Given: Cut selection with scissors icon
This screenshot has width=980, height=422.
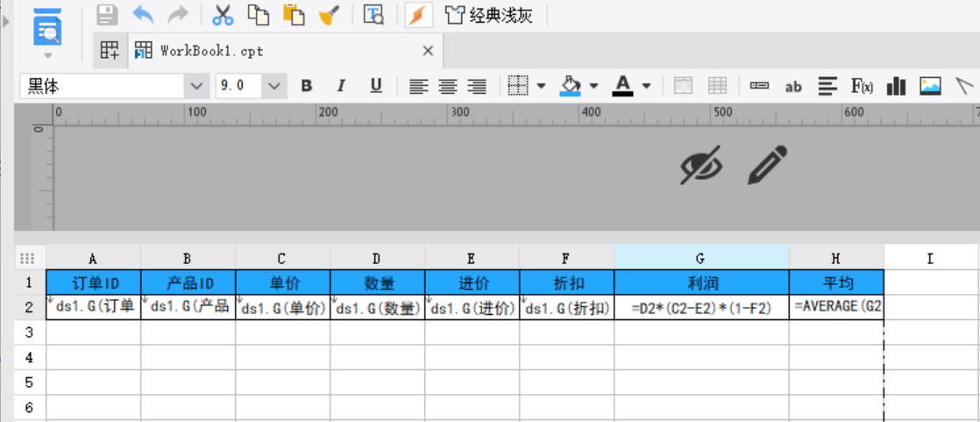Looking at the screenshot, I should pos(222,15).
